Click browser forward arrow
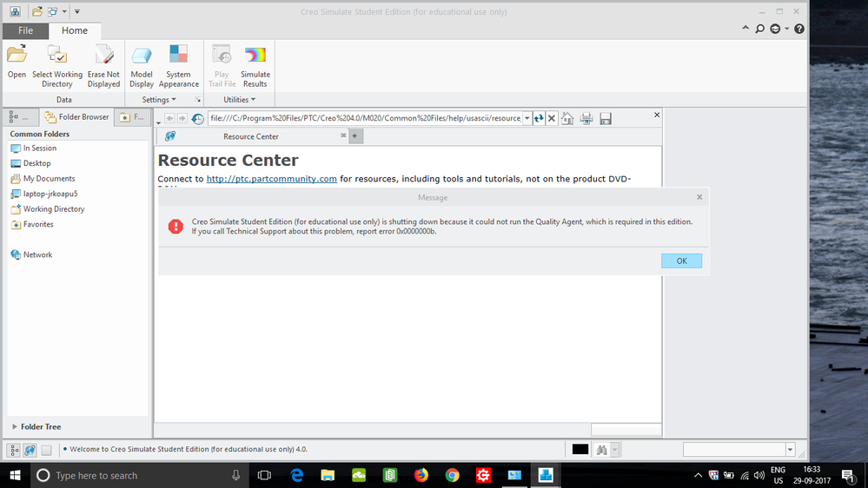This screenshot has width=868, height=488. click(182, 118)
